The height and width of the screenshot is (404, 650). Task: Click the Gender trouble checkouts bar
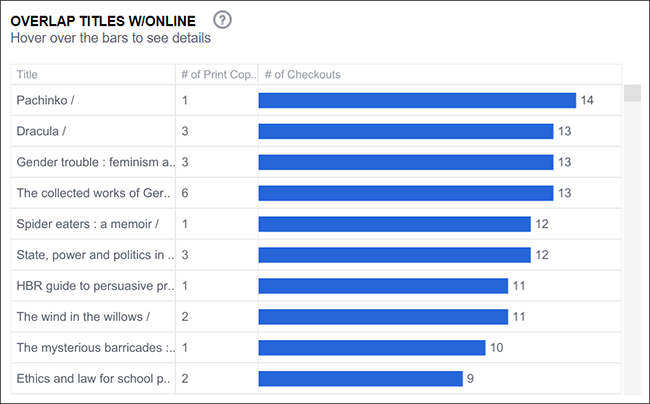[x=406, y=162]
